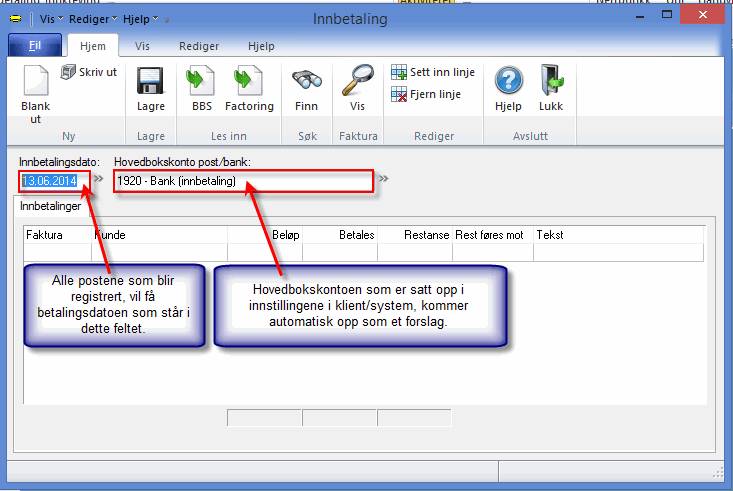Viewport: 733px width, 491px height.
Task: Open the blue Fil menu
Action: 34,46
